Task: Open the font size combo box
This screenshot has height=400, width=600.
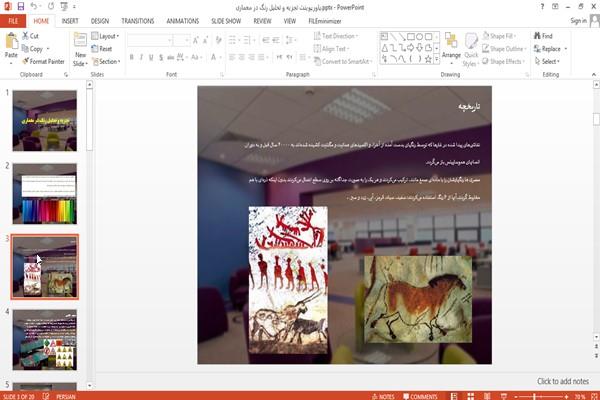Action: coord(181,40)
